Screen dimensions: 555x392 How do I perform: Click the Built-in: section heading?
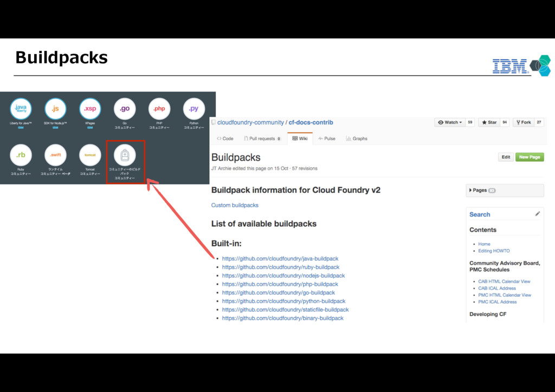click(x=226, y=243)
